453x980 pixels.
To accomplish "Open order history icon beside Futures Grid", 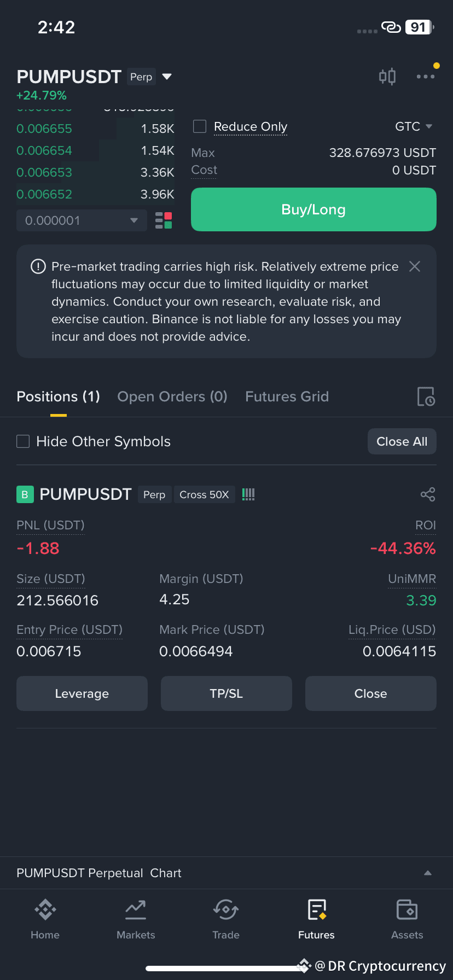I will click(x=426, y=396).
